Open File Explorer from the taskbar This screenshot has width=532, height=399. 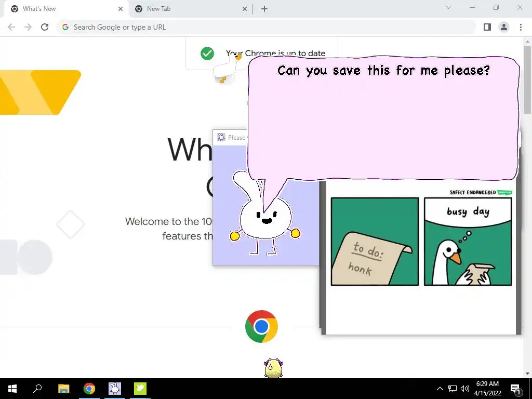click(x=63, y=389)
